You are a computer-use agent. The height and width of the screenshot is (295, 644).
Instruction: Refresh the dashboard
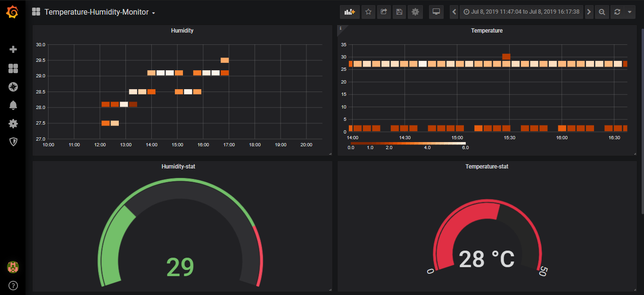617,12
